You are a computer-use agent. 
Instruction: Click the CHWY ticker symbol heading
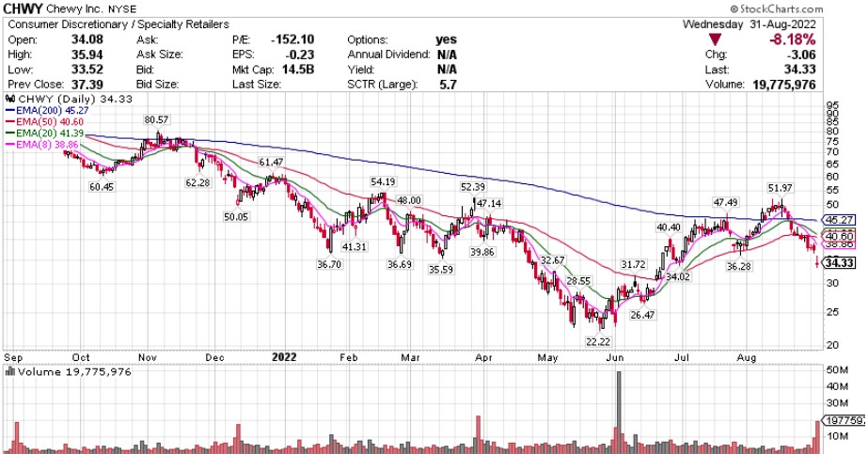point(23,8)
